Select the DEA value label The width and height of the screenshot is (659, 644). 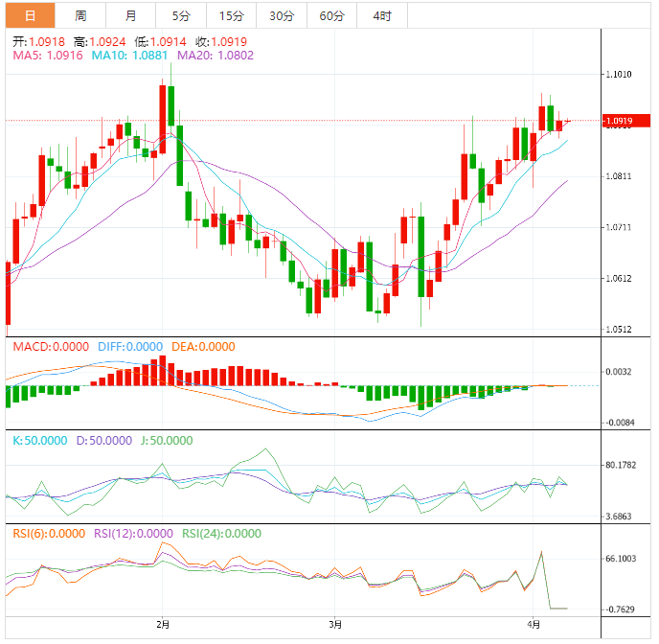coord(202,346)
